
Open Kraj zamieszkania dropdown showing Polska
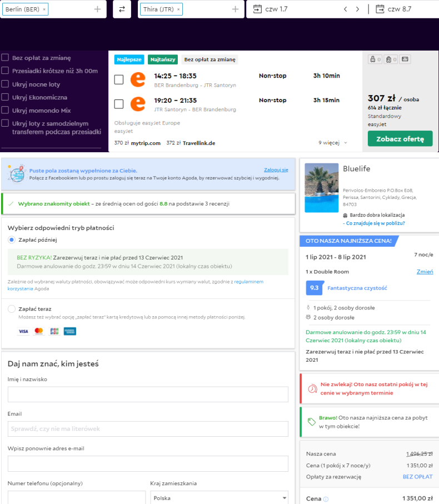click(219, 497)
